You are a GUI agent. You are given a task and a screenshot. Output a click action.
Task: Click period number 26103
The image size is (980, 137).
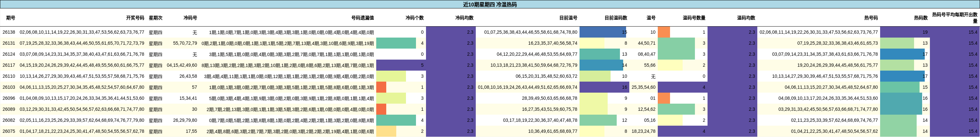(9, 87)
